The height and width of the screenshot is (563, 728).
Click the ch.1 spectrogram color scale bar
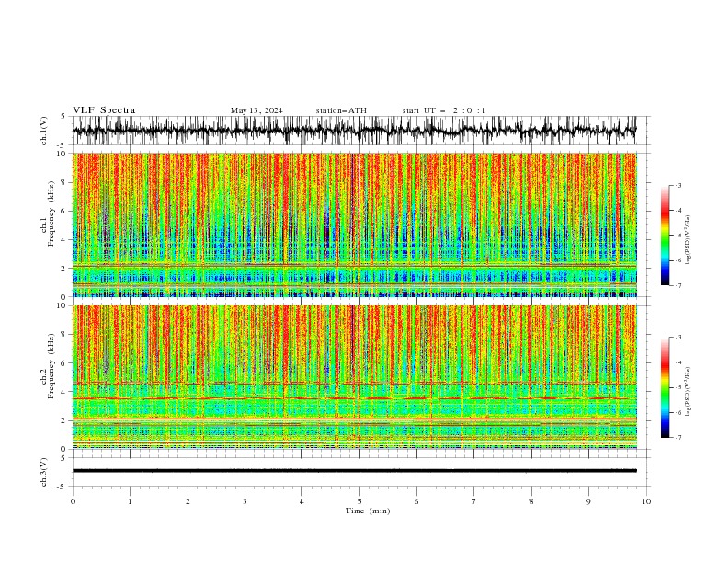(x=665, y=236)
